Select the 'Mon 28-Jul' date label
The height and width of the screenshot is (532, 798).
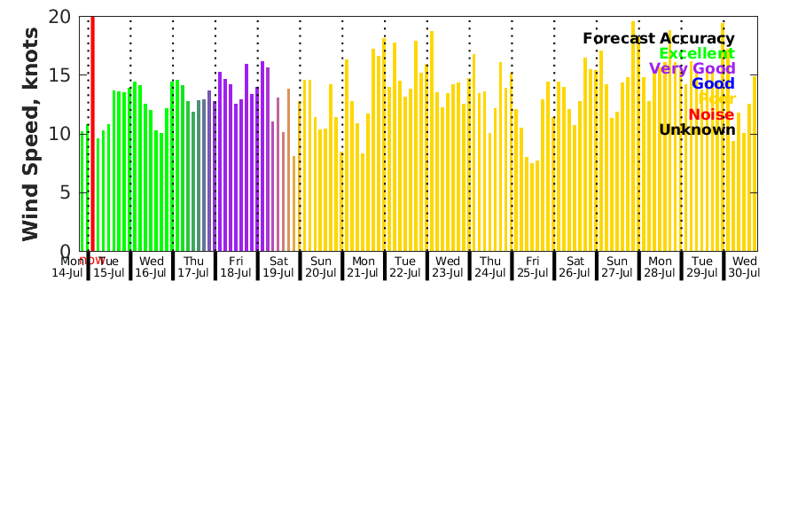click(660, 267)
